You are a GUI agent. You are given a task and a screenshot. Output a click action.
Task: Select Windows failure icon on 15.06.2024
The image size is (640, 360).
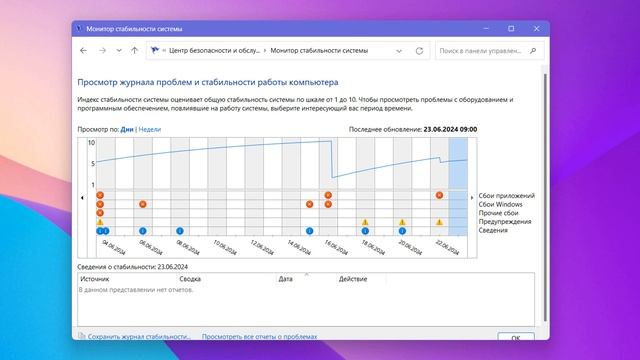(x=309, y=204)
